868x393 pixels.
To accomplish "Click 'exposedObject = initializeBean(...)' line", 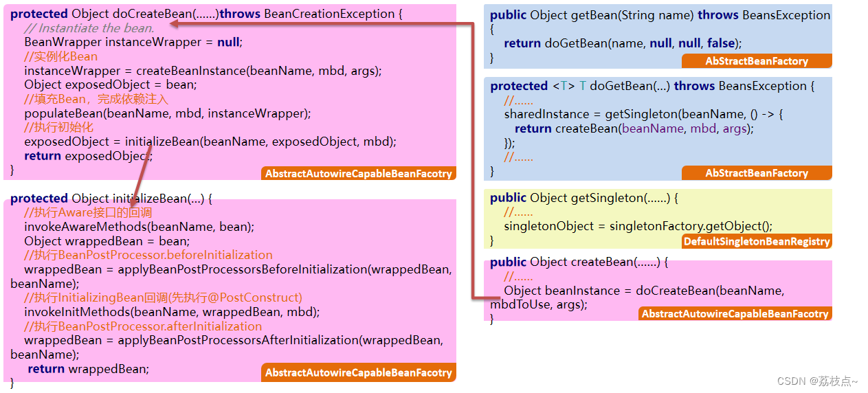I will click(210, 142).
